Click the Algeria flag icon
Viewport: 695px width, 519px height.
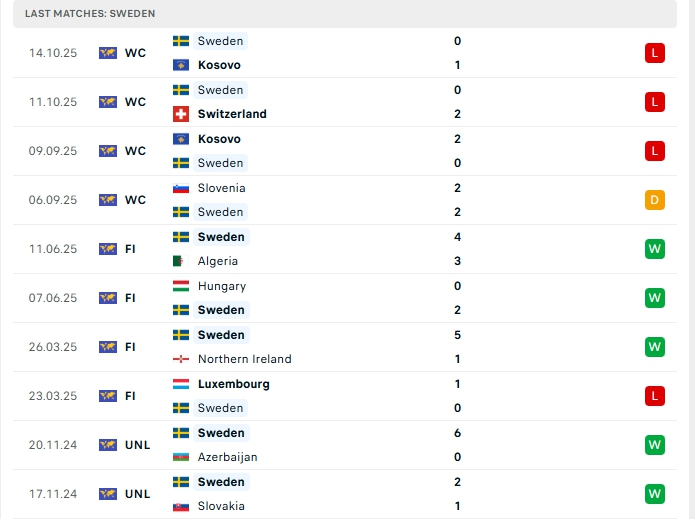(181, 261)
